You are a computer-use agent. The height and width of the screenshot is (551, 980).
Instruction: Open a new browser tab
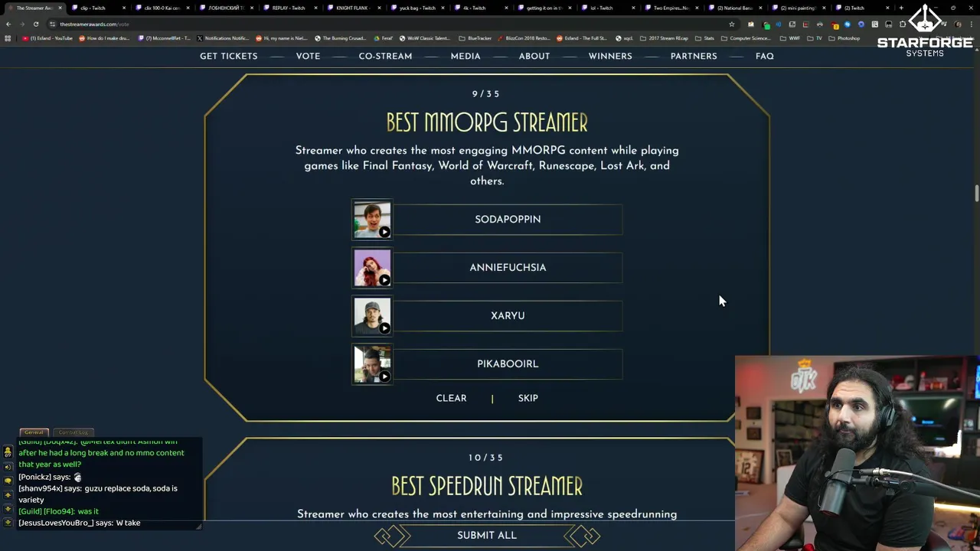(x=901, y=8)
